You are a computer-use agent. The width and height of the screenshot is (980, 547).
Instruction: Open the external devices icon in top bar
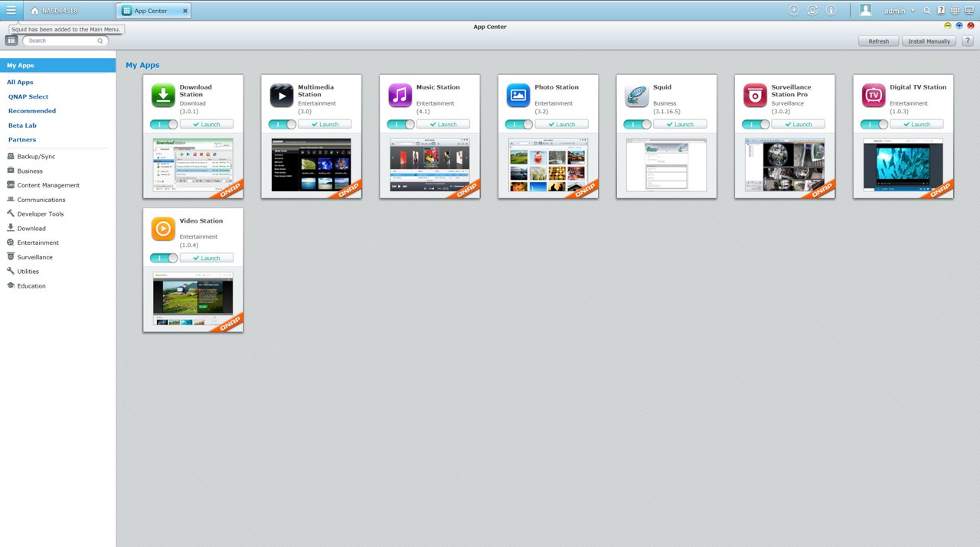812,11
